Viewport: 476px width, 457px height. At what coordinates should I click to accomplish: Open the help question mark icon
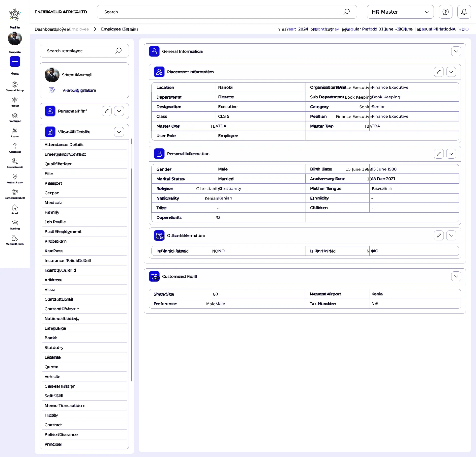[445, 12]
